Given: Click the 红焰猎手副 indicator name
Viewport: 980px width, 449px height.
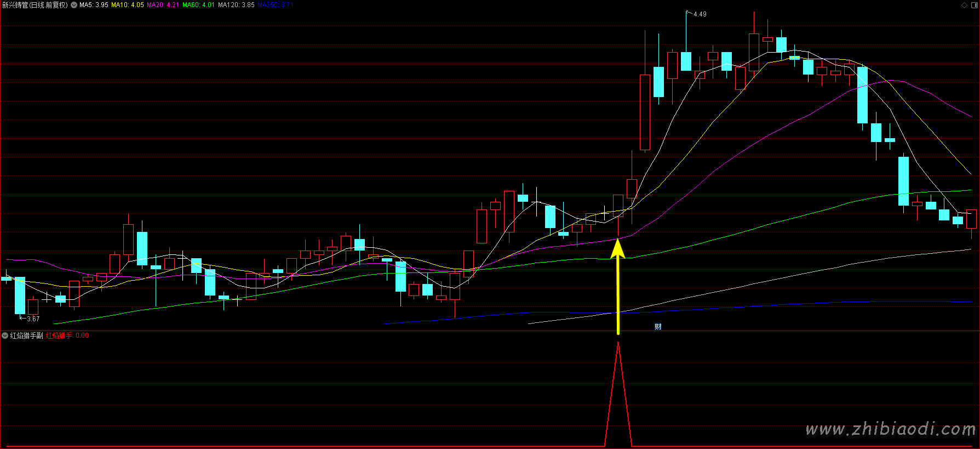Looking at the screenshot, I should coord(26,336).
